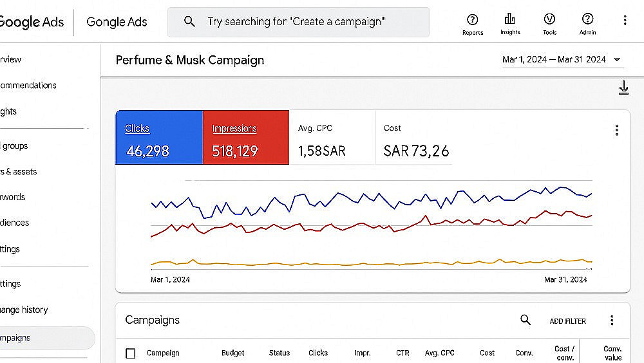Open the Reports icon
Screen dimensions: 644x363
472,20
